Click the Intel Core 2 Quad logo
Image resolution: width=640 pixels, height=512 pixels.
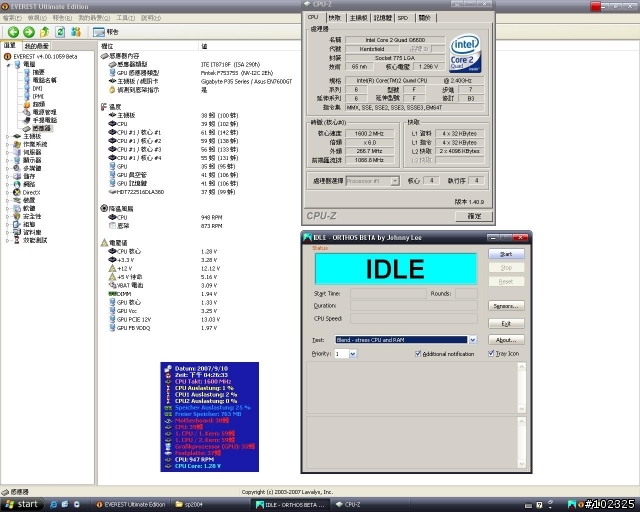(466, 53)
